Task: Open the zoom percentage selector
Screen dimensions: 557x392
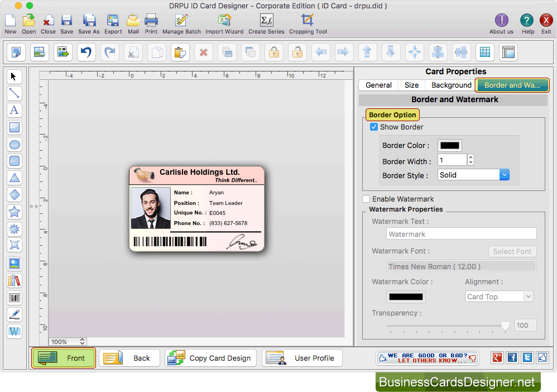Action: tap(67, 341)
